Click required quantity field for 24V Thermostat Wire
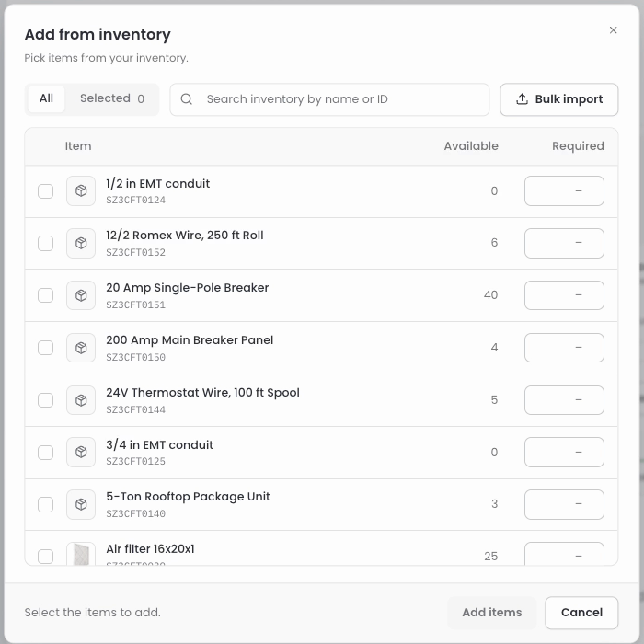 click(564, 400)
